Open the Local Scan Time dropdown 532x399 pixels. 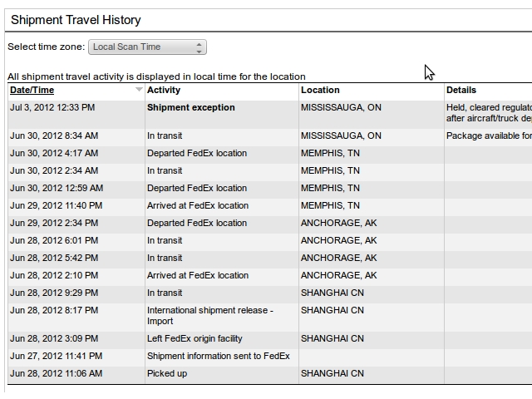point(147,47)
